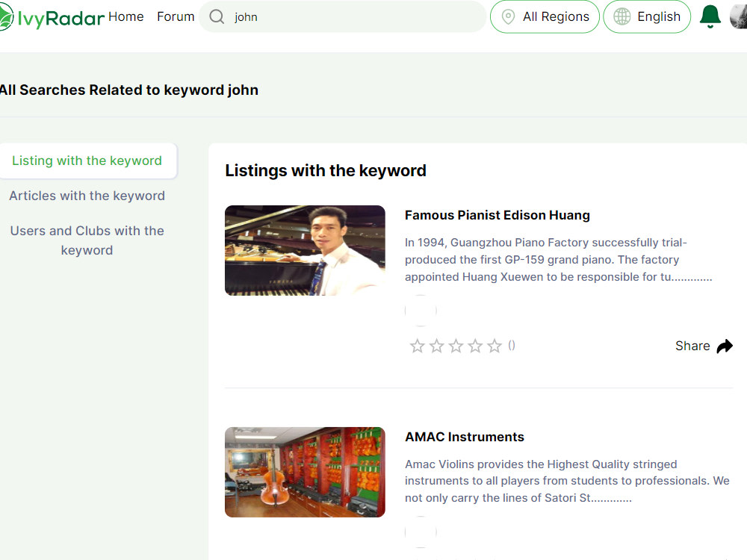Rate Edison Huang listing two stars
747x560 pixels.
tap(436, 346)
